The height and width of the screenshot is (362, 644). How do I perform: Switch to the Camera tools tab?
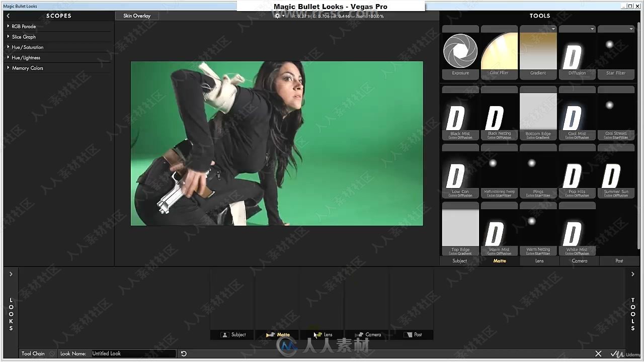(x=579, y=261)
